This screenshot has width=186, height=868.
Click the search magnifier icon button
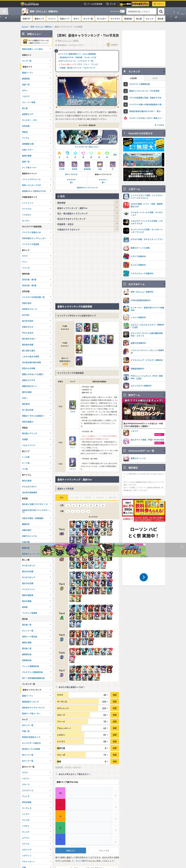click(x=161, y=11)
